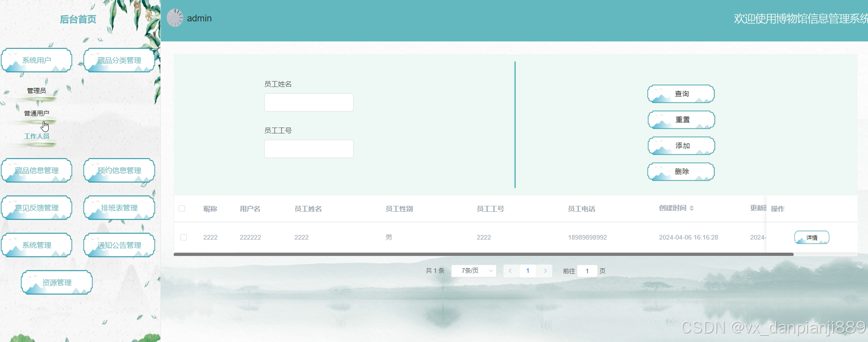Check the row 2222 checkbox

[x=184, y=237]
